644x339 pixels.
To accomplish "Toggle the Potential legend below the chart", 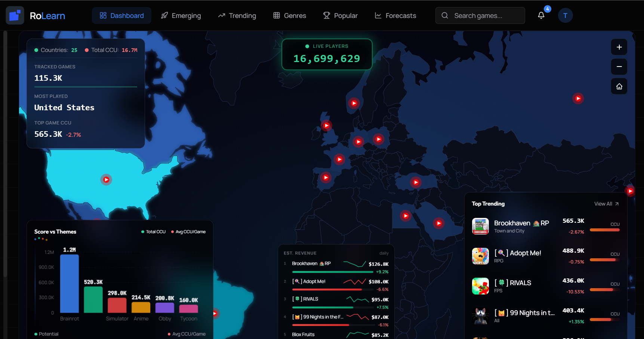I will click(x=47, y=334).
